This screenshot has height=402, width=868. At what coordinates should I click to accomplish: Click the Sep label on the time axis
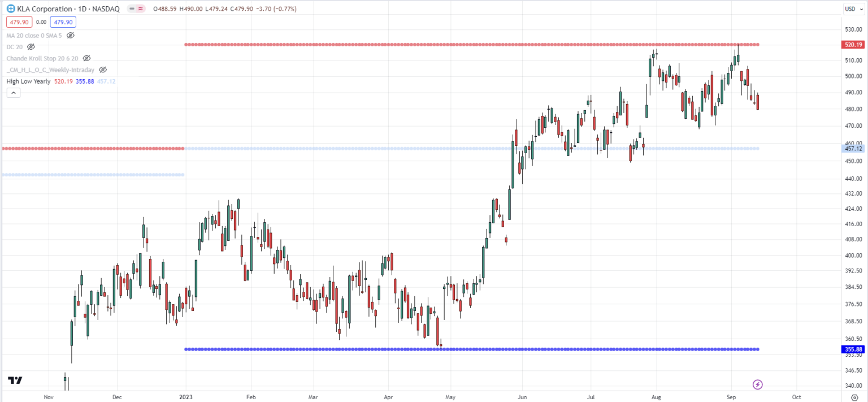point(731,397)
